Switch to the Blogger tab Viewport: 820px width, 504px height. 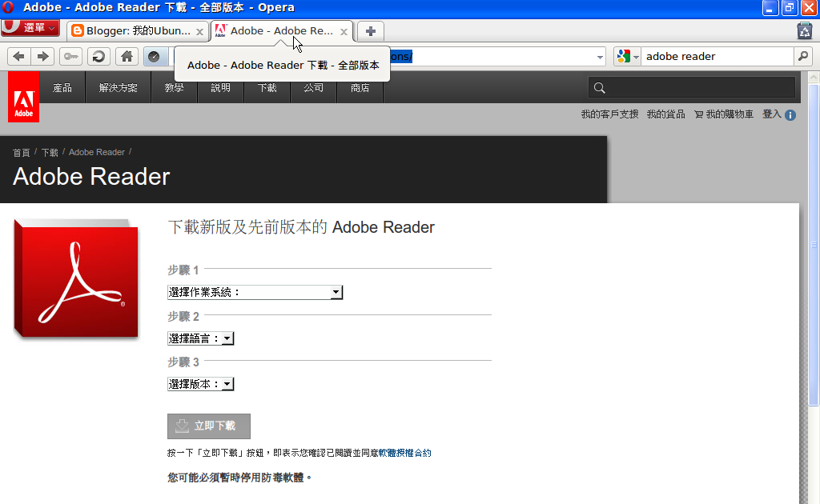point(138,31)
